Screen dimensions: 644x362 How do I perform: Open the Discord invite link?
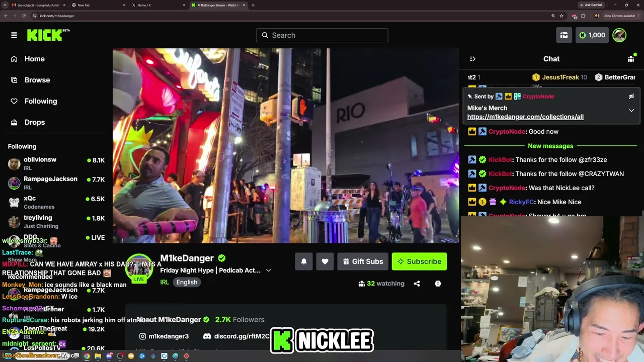(236, 336)
